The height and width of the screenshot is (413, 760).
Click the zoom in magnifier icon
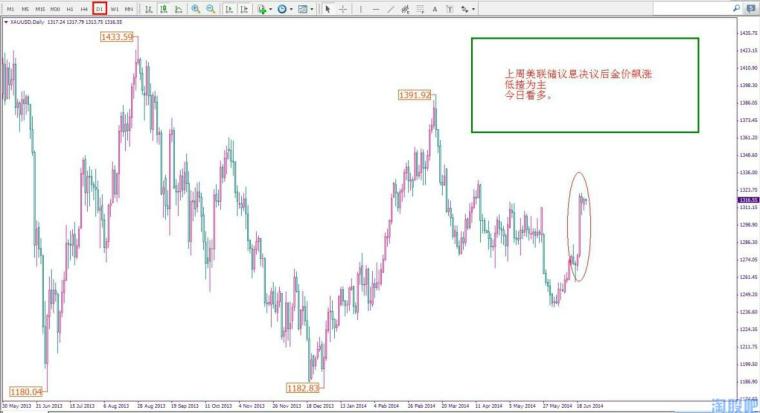195,9
